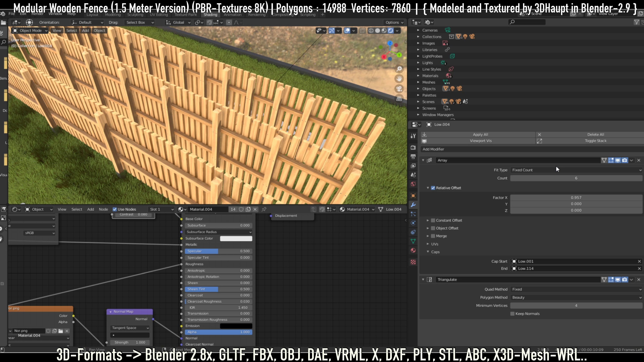Switch to the Animation workspace tab
Viewport: 644px width, 362px height.
tap(232, 15)
